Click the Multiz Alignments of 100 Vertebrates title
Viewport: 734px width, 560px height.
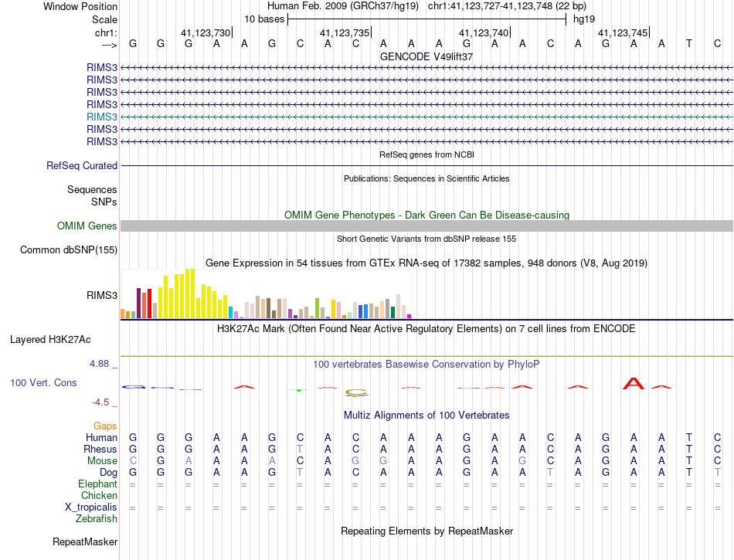pyautogui.click(x=426, y=416)
